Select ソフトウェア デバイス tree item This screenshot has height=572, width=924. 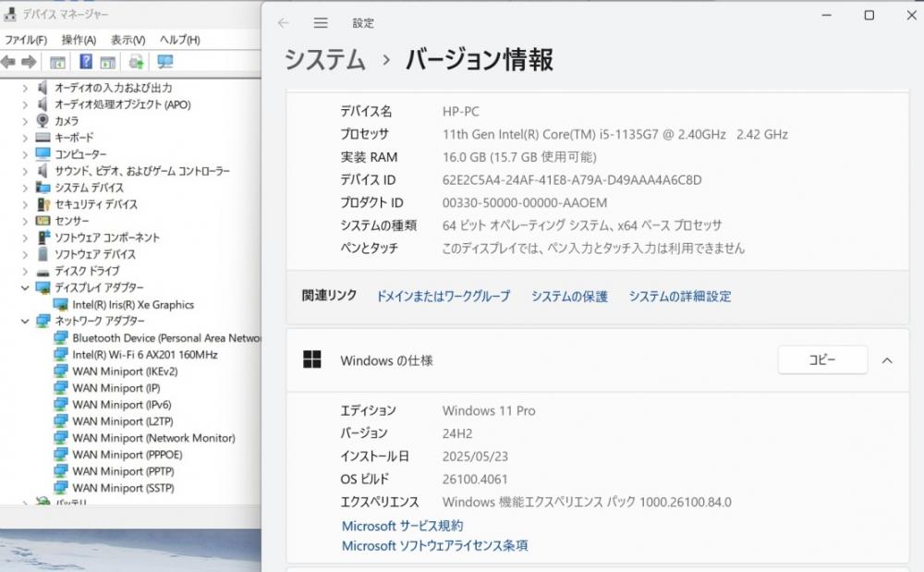pyautogui.click(x=95, y=254)
